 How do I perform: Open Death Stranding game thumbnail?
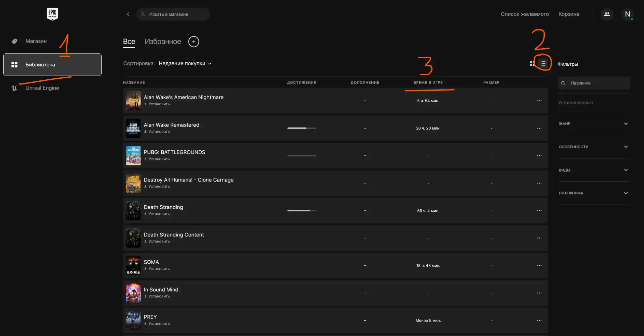click(x=133, y=211)
